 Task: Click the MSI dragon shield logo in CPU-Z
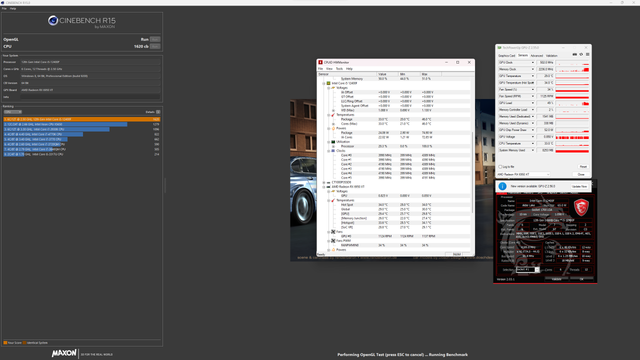pos(581,207)
